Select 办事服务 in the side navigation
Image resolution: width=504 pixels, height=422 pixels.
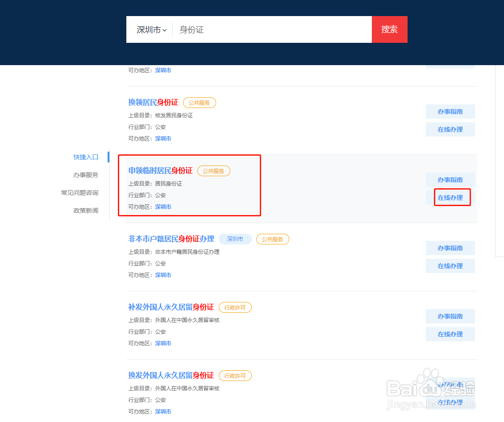click(x=86, y=175)
